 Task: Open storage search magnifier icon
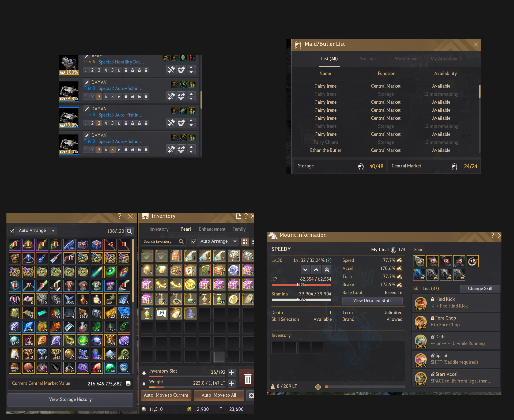click(x=130, y=231)
